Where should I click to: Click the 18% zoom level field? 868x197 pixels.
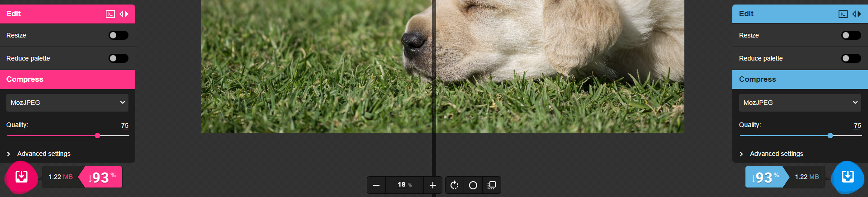(404, 185)
